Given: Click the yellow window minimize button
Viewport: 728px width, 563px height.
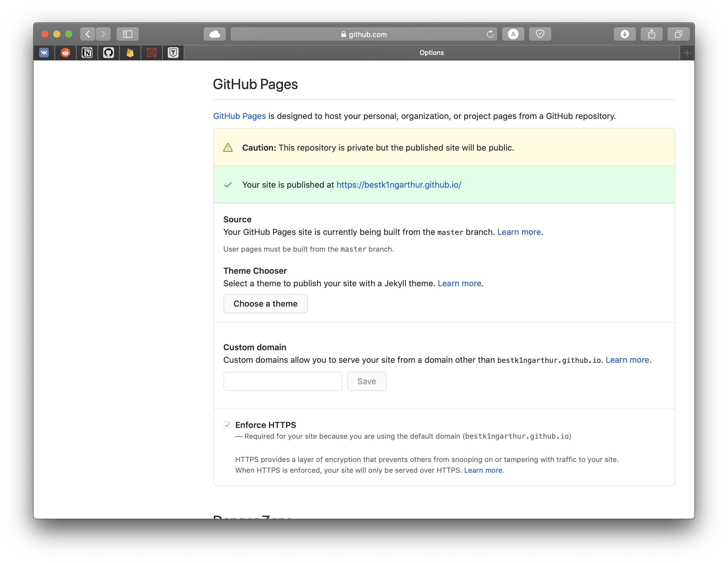Looking at the screenshot, I should [57, 34].
